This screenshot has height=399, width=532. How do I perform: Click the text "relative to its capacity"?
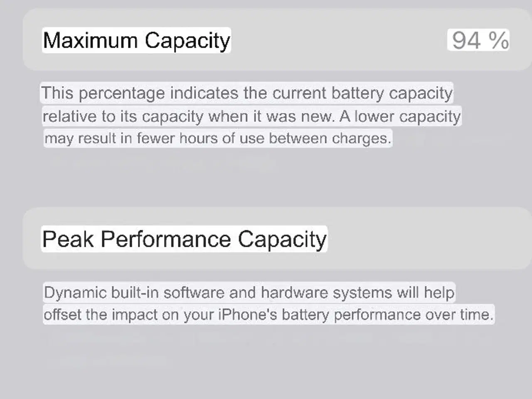[123, 116]
